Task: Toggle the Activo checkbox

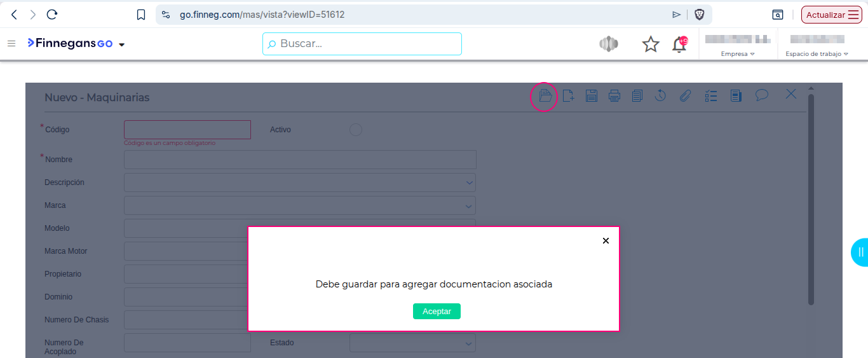Action: (356, 130)
